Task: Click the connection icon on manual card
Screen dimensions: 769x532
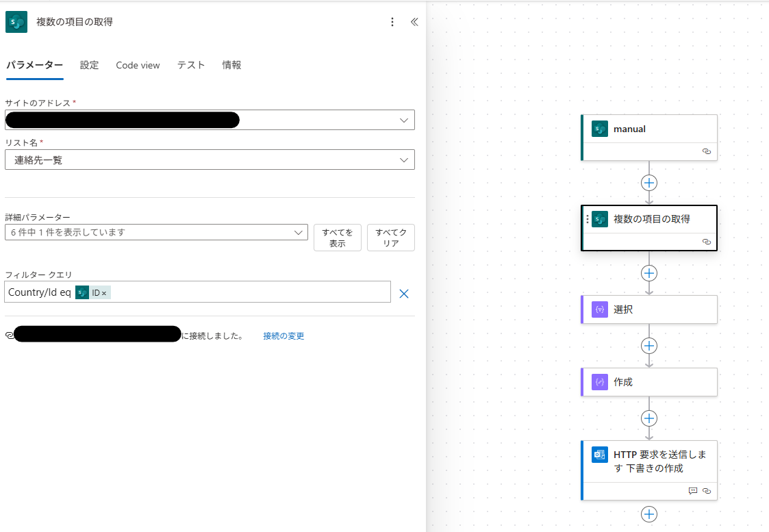Action: point(707,151)
